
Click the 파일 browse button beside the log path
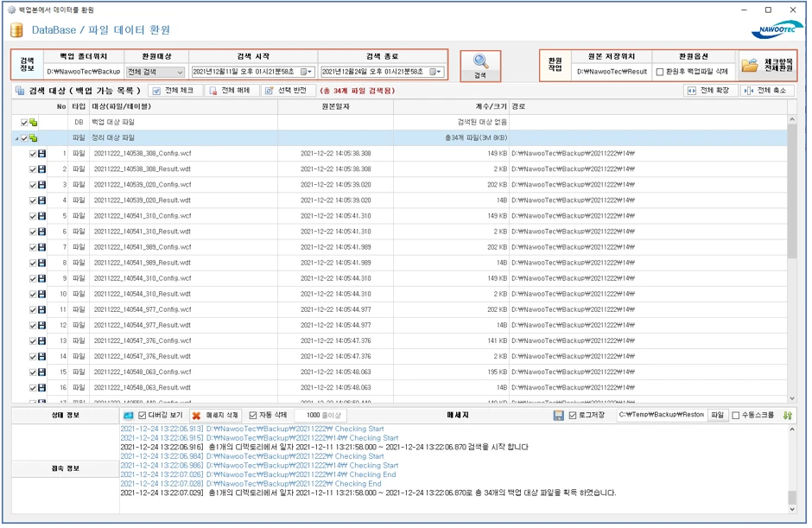tap(717, 415)
